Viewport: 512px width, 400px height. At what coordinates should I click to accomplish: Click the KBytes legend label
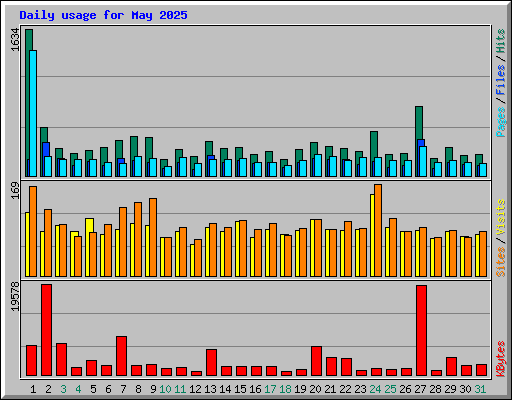pos(500,359)
